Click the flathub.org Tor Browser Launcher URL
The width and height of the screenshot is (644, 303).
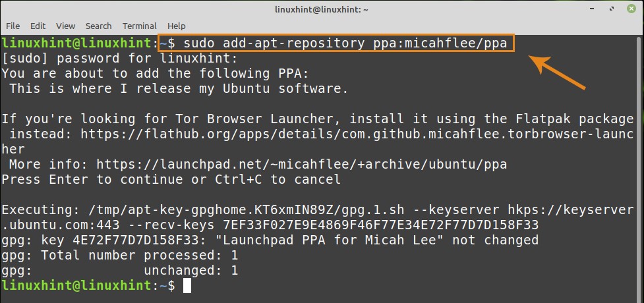[x=357, y=134]
